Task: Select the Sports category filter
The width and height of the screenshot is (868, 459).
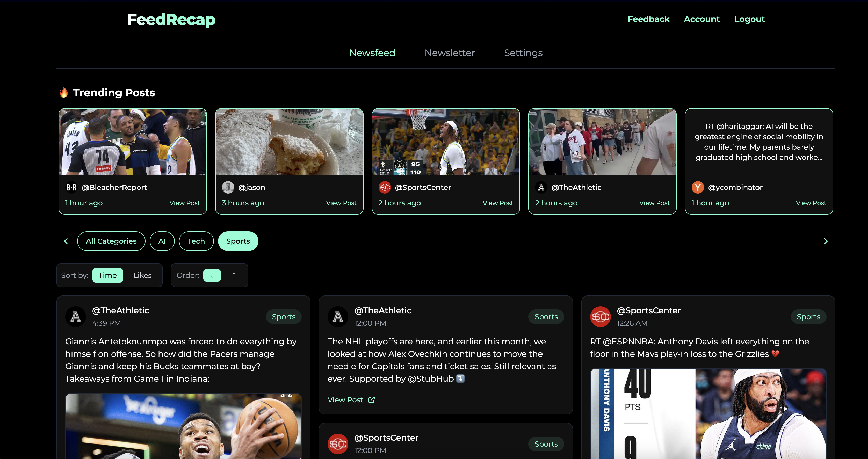Action: pyautogui.click(x=238, y=241)
